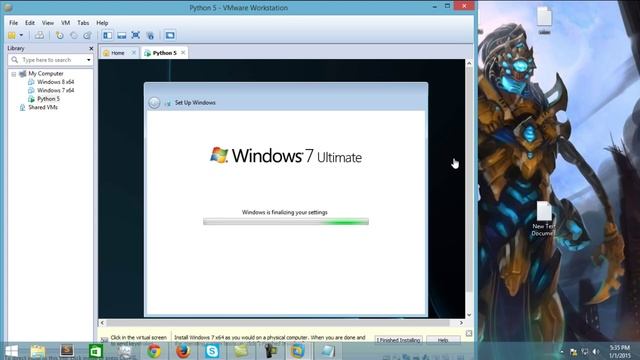Click the horizontal scrollbar right arrow
This screenshot has height=360, width=640.
pos(461,323)
